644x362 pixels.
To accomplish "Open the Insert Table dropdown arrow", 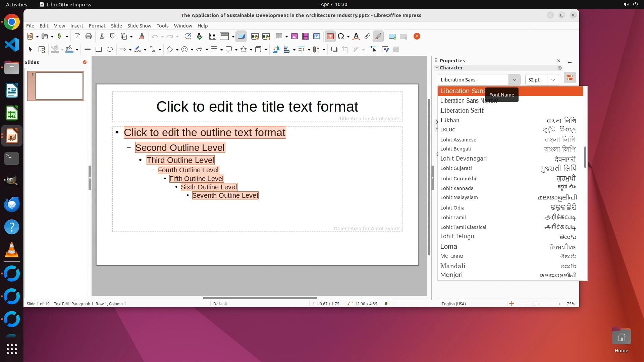I will 287,37.
